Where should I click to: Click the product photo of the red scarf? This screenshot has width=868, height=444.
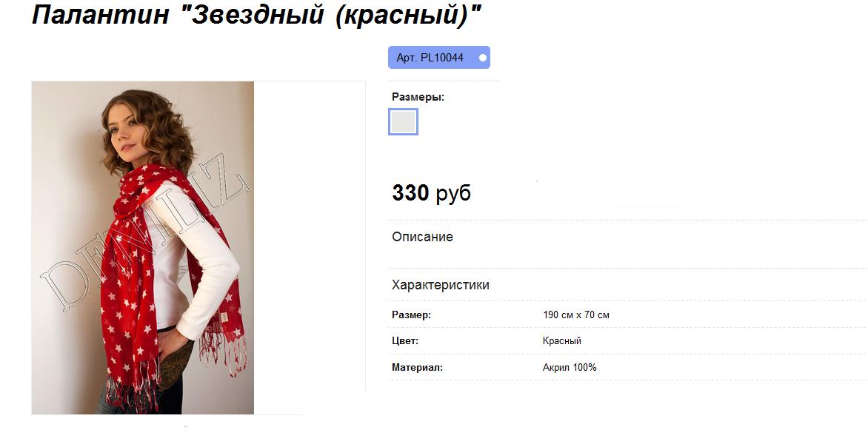(143, 248)
